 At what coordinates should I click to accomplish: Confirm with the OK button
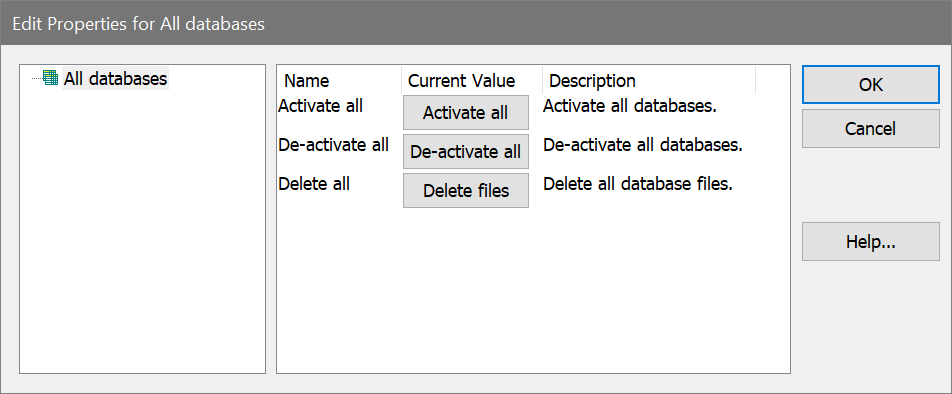[x=871, y=85]
